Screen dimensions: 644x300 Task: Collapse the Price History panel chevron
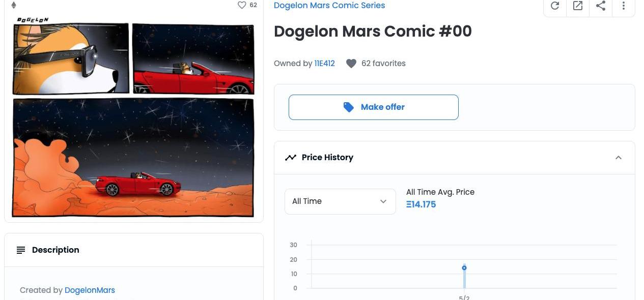coord(619,158)
